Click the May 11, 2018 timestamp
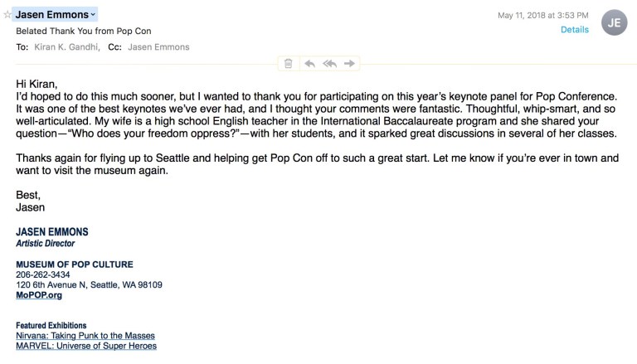This screenshot has height=364, width=637. (542, 15)
